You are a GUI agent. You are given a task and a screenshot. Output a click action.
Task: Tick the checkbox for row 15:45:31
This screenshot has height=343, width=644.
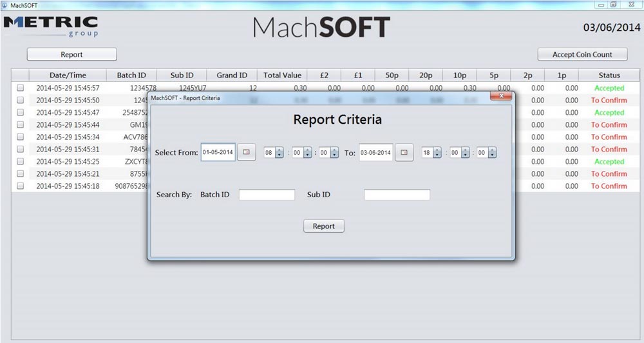coord(20,149)
